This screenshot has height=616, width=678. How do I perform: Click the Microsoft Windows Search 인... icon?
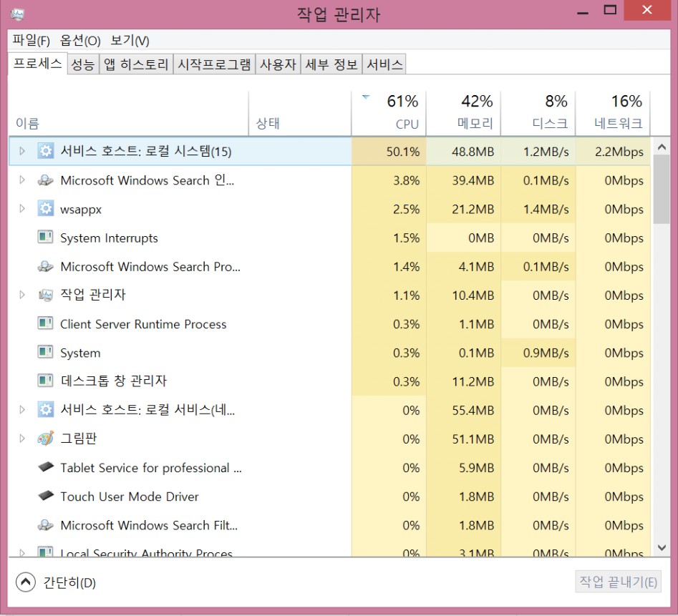pyautogui.click(x=45, y=180)
